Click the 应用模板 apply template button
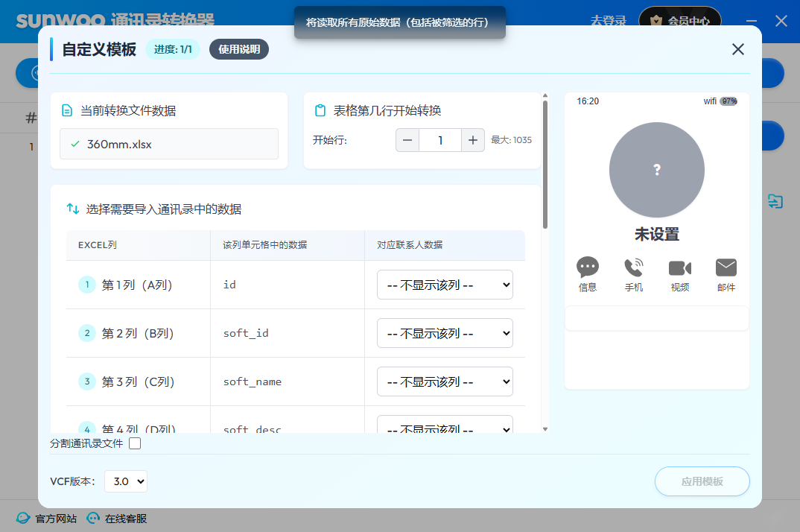The image size is (800, 532). (x=702, y=481)
